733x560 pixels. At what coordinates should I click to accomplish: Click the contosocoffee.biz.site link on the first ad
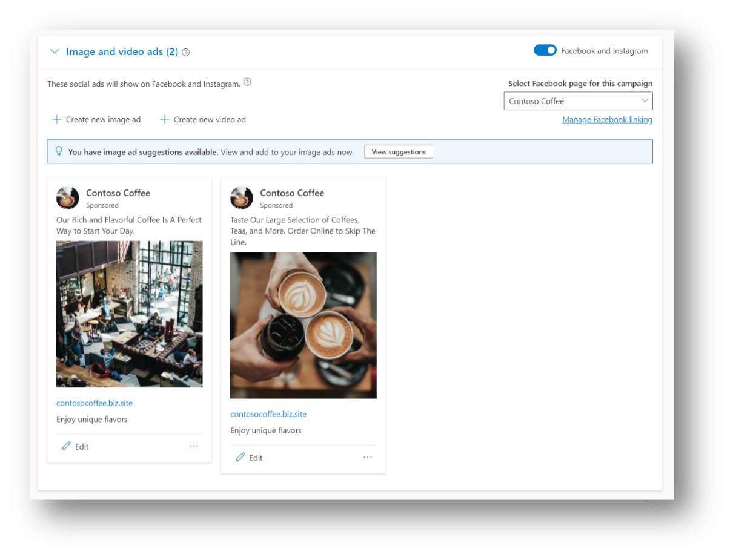[94, 403]
